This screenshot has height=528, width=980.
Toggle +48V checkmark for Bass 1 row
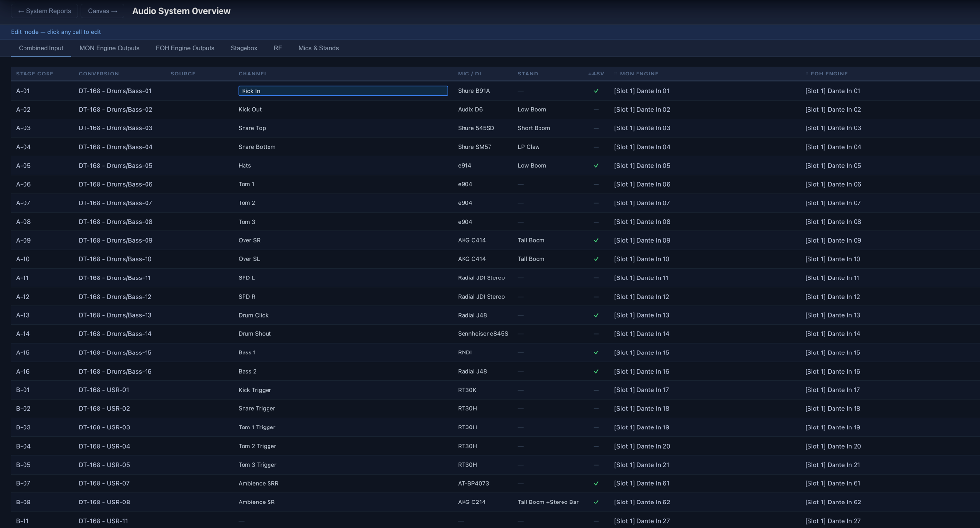(x=596, y=352)
